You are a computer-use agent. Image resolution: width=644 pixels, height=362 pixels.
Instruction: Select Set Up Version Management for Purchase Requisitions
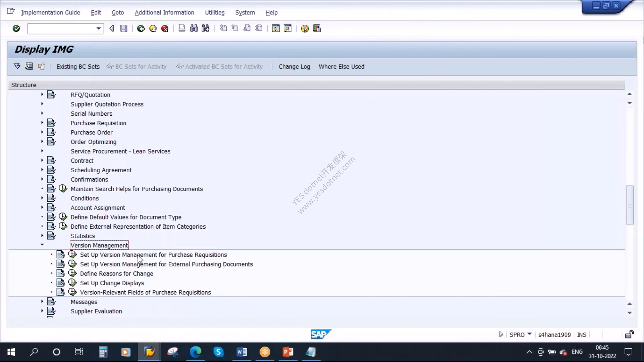(x=154, y=255)
